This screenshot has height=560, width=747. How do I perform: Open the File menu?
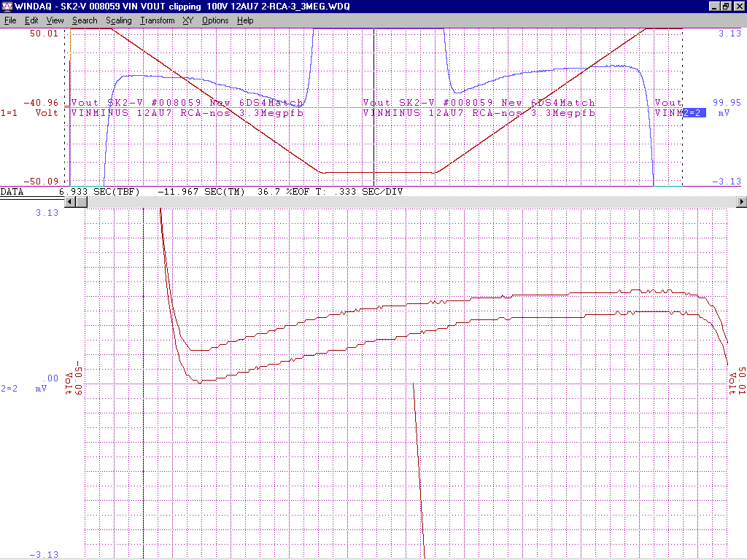click(10, 20)
